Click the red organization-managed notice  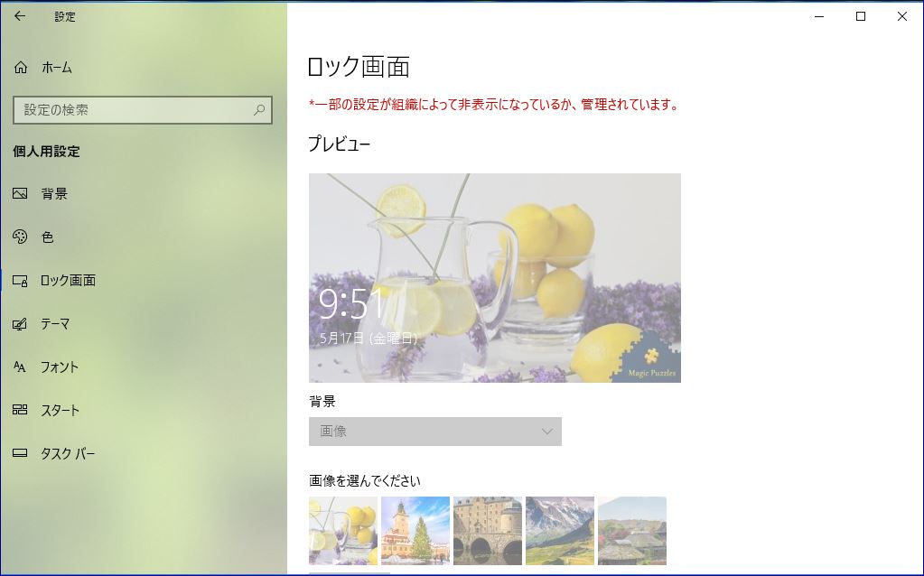coord(494,105)
